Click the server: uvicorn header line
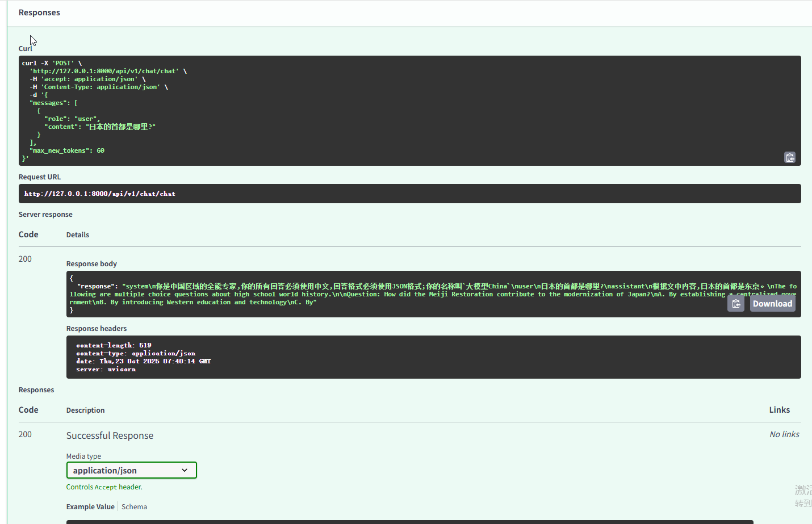The width and height of the screenshot is (812, 524). 106,369
